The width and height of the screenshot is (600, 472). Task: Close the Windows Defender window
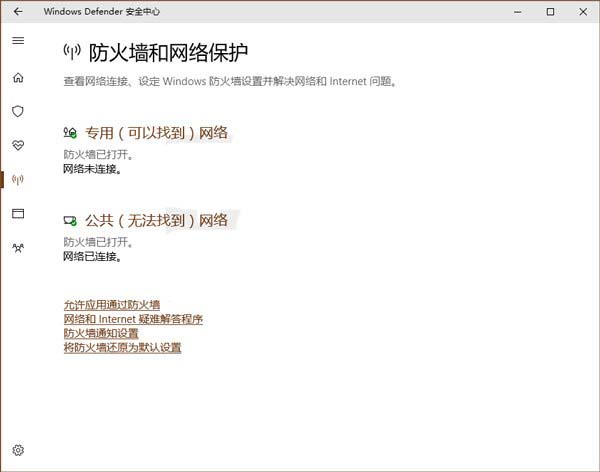coord(583,12)
